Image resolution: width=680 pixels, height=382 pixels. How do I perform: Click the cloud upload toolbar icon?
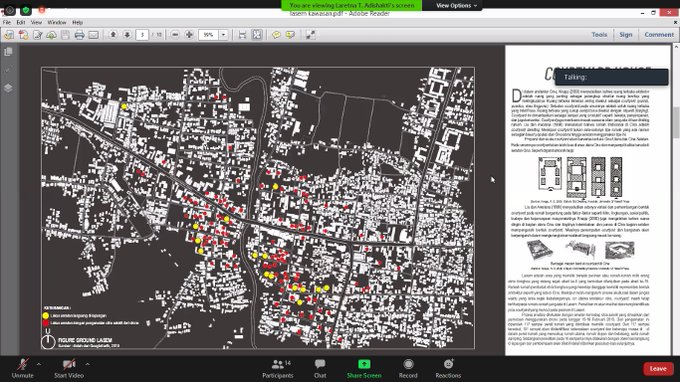52,35
